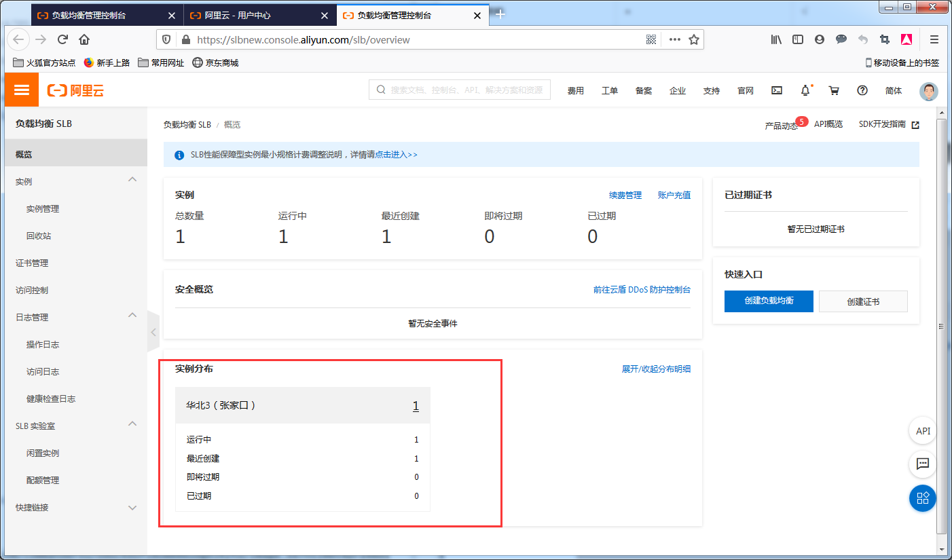The height and width of the screenshot is (560, 952).
Task: Click the page vertical scrollbar
Action: pos(940,326)
